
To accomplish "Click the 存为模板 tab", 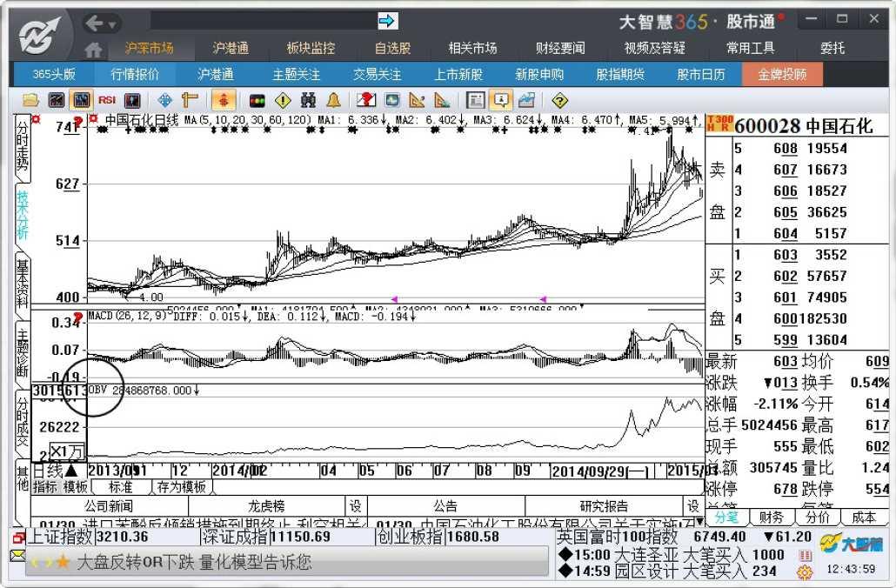I will click(181, 487).
